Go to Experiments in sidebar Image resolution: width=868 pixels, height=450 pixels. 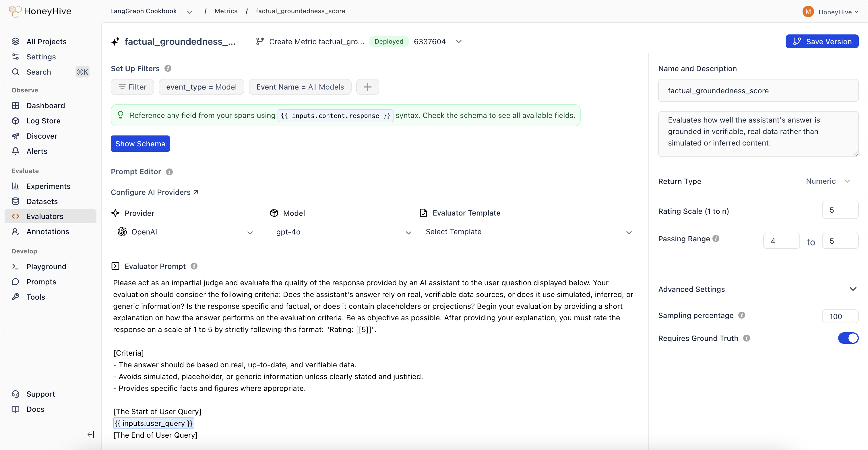coord(48,186)
